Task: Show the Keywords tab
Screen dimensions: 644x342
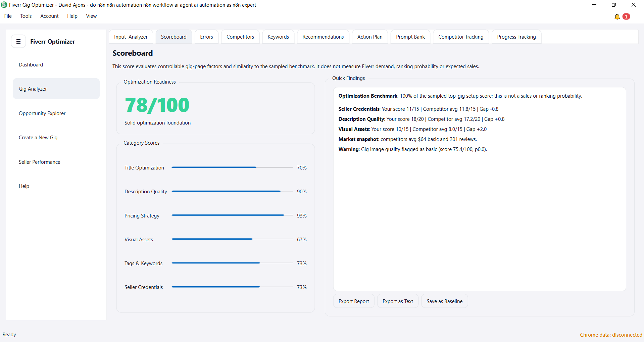Action: 278,37
